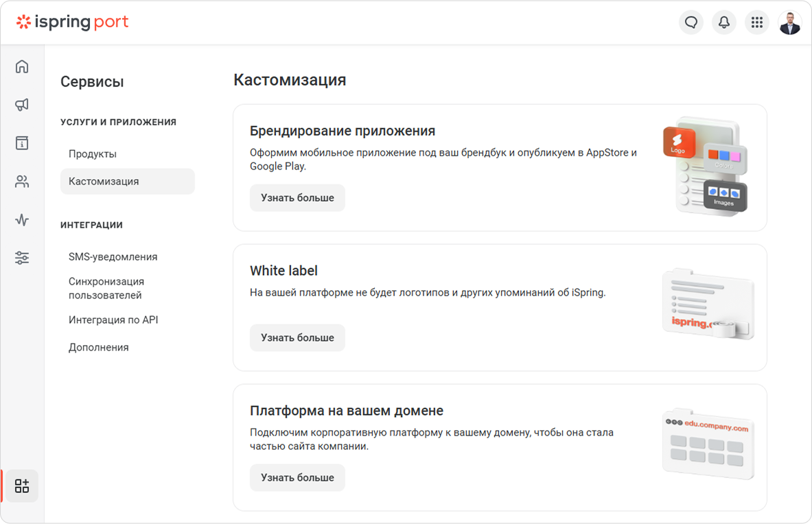Viewport: 812px width, 524px height.
Task: Click the info calendar sidebar icon
Action: point(22,143)
